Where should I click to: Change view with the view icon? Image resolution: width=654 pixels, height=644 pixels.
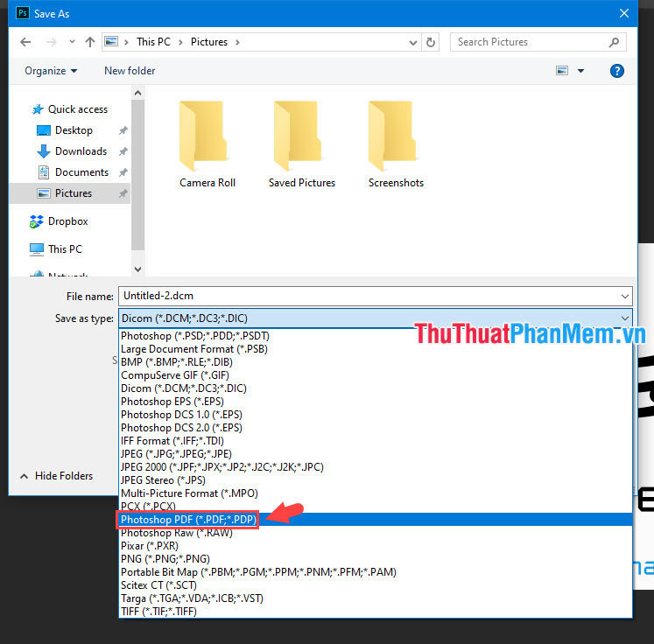tap(562, 71)
